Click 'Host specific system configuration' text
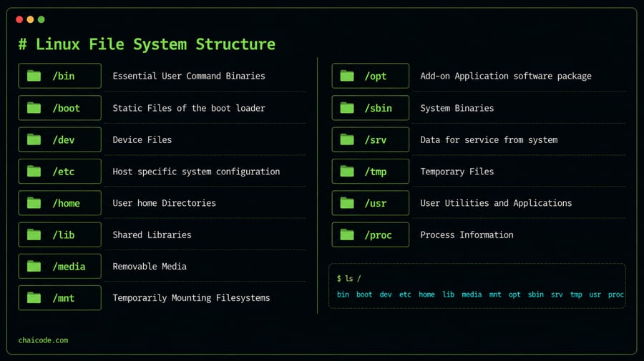644x361 pixels. (x=196, y=172)
